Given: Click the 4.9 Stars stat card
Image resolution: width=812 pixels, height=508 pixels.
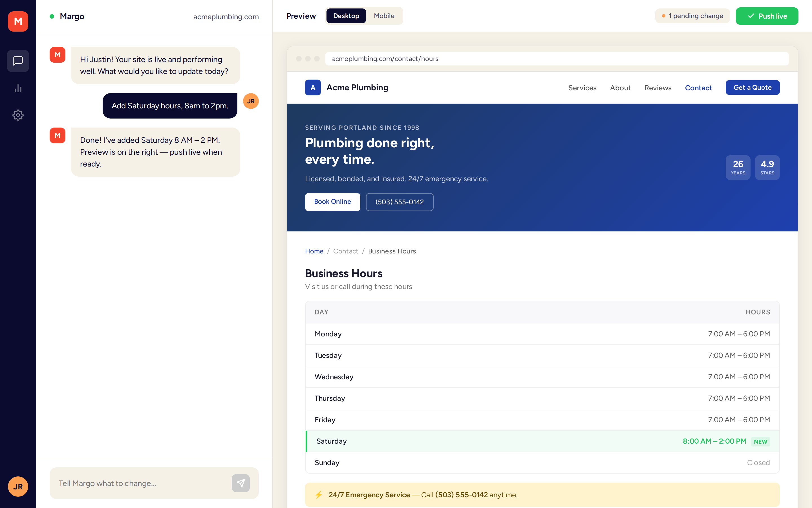Looking at the screenshot, I should 767,167.
